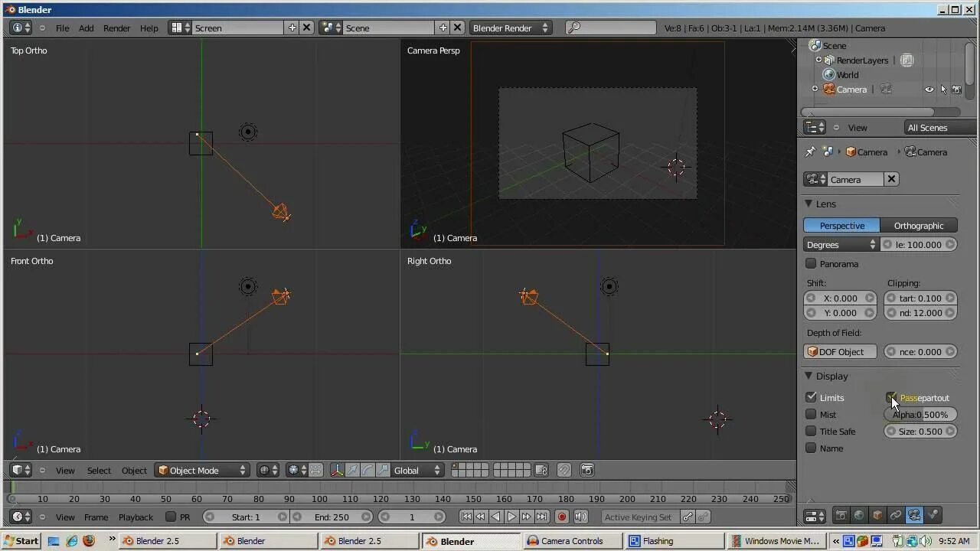
Task: Collapse the Lens panel
Action: (808, 204)
